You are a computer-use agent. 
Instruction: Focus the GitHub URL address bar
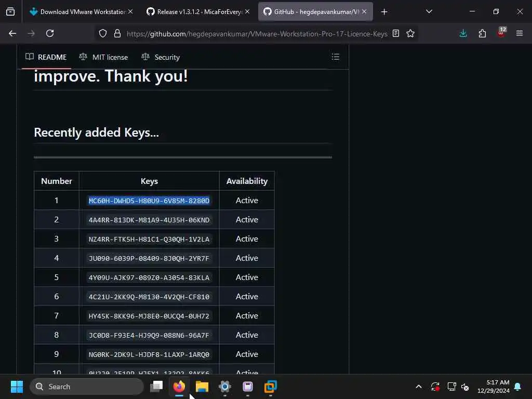[x=257, y=34]
